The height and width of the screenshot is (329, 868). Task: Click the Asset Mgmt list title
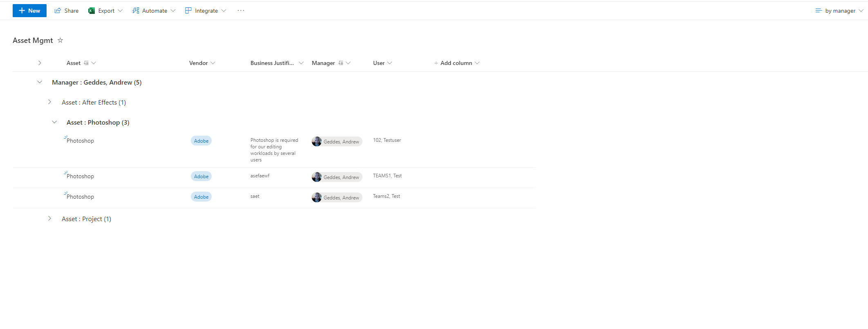[33, 40]
